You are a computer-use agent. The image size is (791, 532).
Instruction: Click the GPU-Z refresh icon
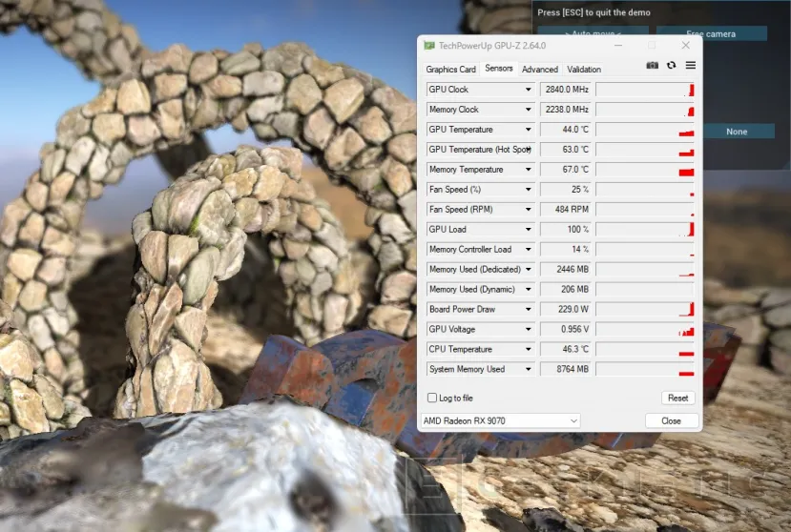[x=672, y=66]
